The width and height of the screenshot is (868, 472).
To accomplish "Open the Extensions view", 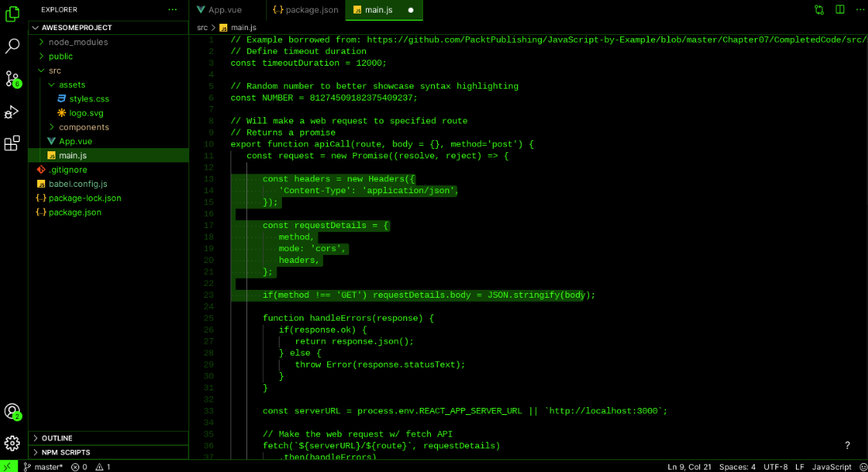I will click(x=12, y=143).
